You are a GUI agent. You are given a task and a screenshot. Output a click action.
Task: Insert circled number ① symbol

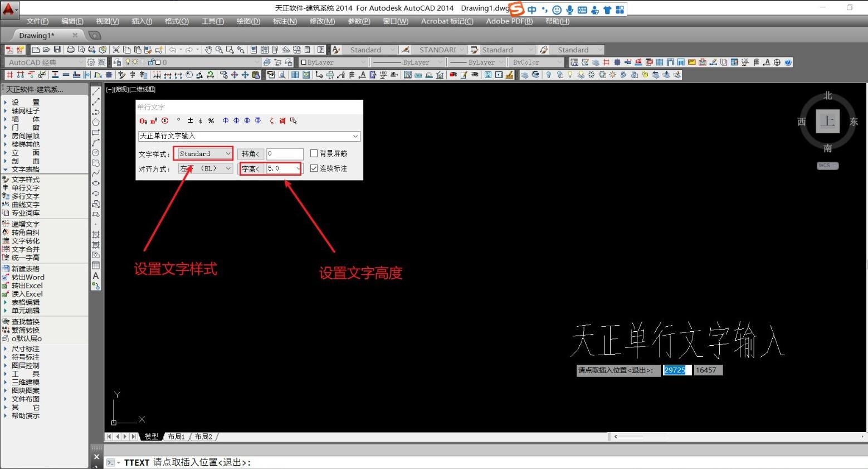pyautogui.click(x=165, y=121)
